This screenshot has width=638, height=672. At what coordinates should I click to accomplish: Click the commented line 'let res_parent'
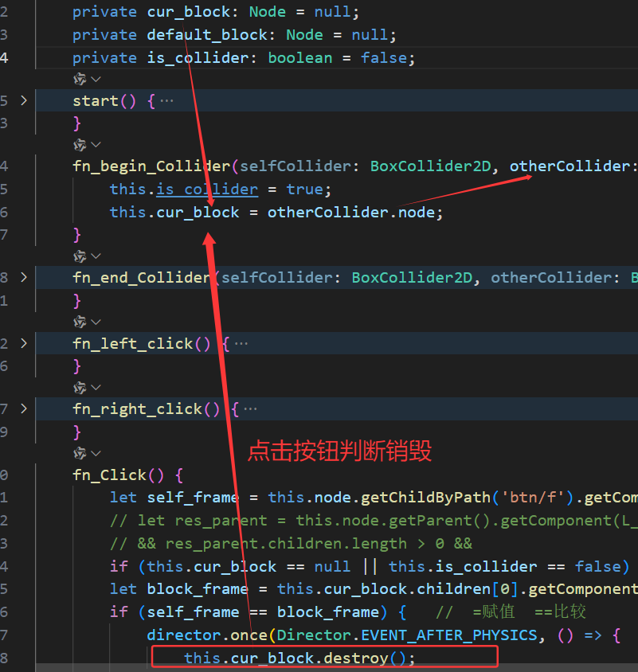[373, 520]
